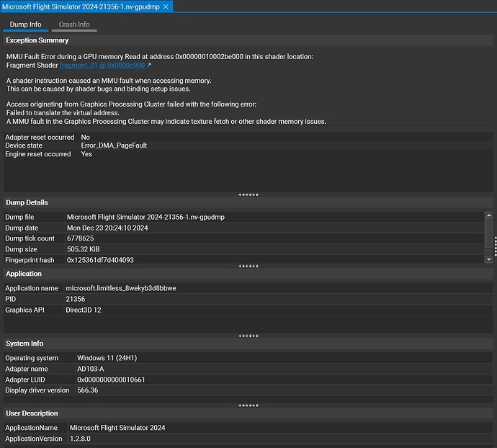Select the ApplicationVersion 1.2.8.0 value
The image size is (497, 448).
click(80, 439)
